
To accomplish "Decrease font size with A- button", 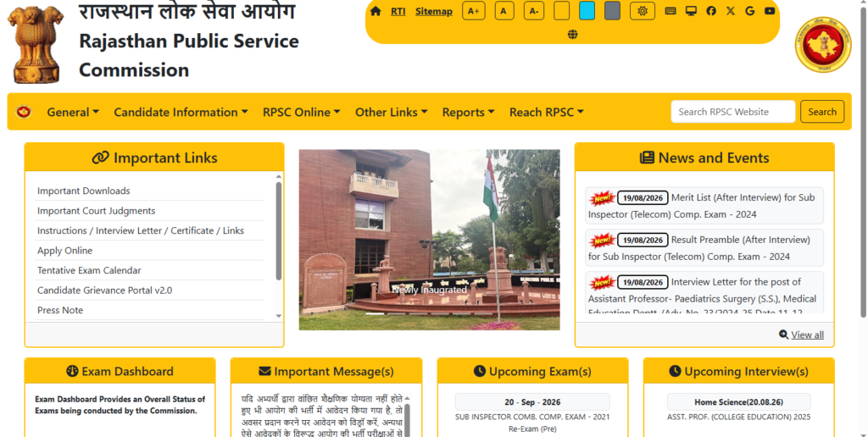I will pyautogui.click(x=534, y=11).
